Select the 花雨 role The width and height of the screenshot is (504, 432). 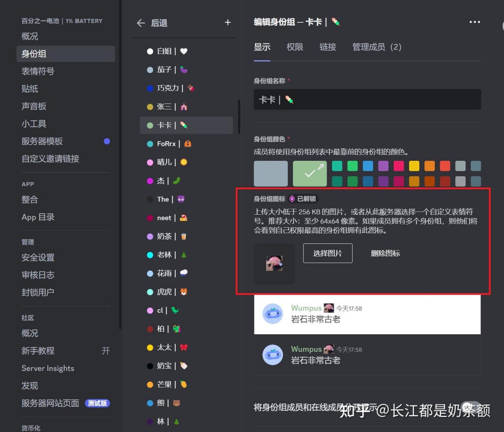[x=186, y=273]
